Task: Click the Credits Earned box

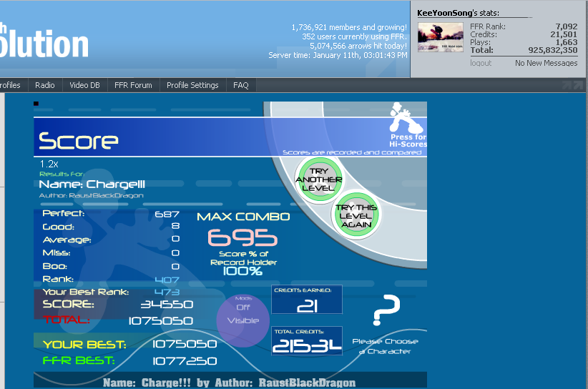Action: point(307,300)
